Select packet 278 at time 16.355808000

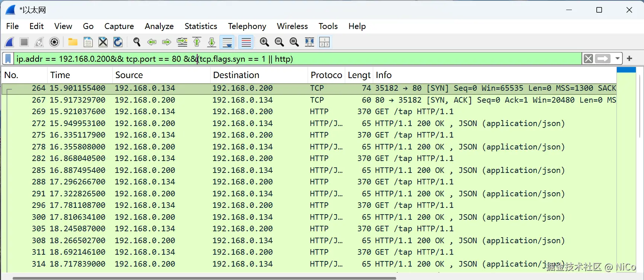[309, 147]
